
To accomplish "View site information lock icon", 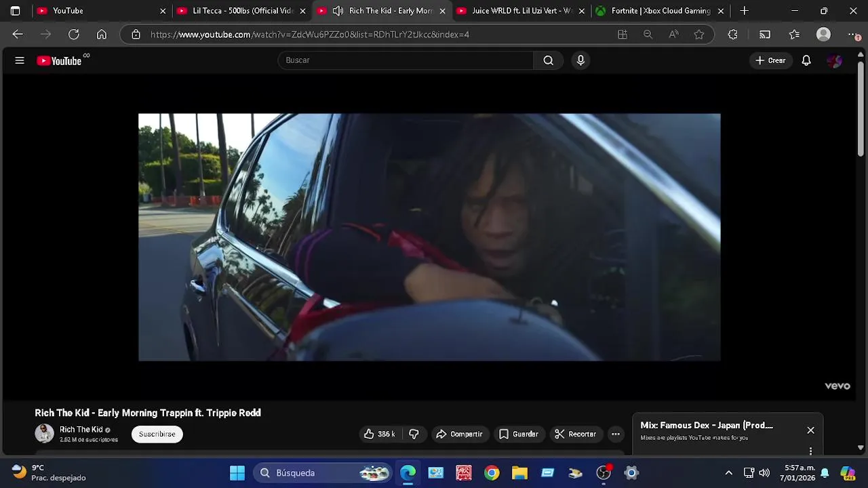I will click(136, 35).
